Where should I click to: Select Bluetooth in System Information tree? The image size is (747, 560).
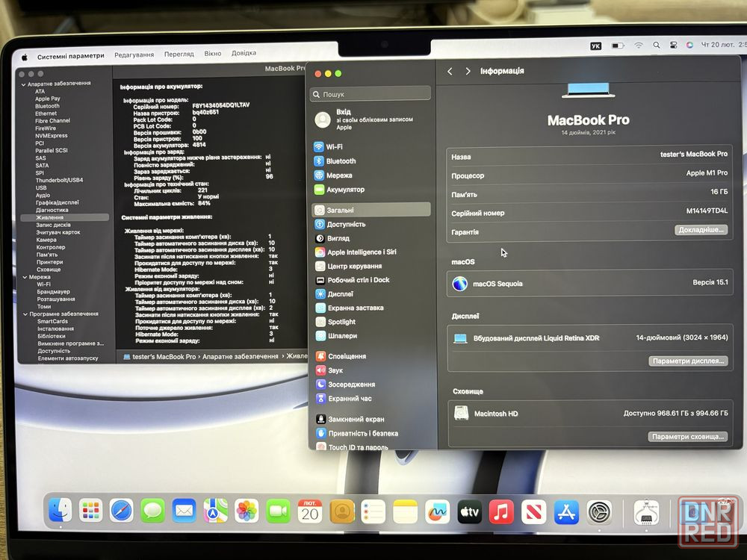[x=47, y=106]
